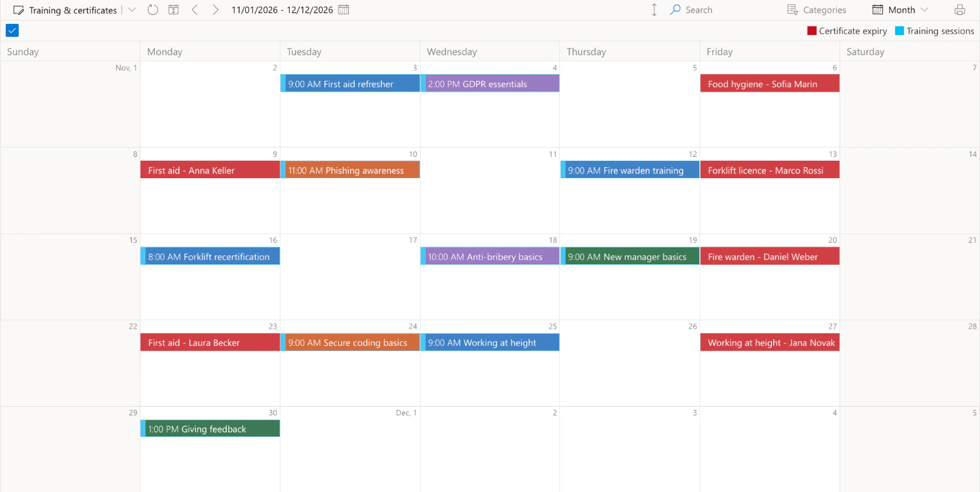Image resolution: width=980 pixels, height=492 pixels.
Task: Select First aid - Anna Keller entry
Action: click(210, 170)
